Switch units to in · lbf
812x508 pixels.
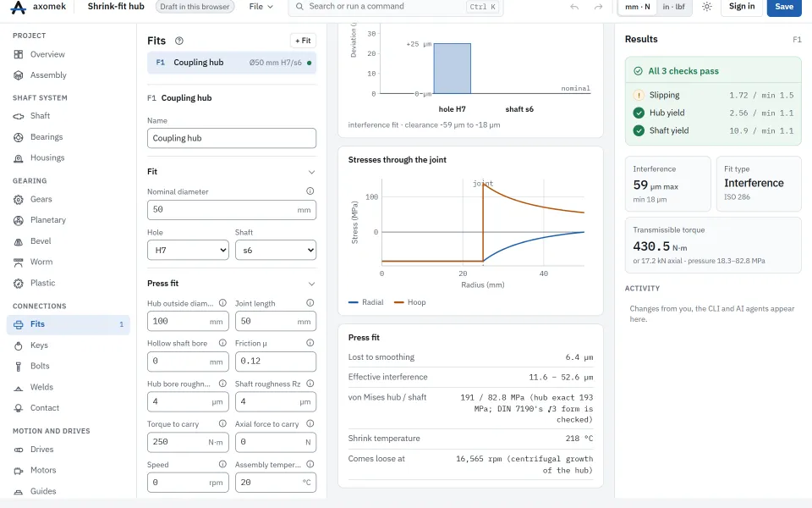[674, 7]
